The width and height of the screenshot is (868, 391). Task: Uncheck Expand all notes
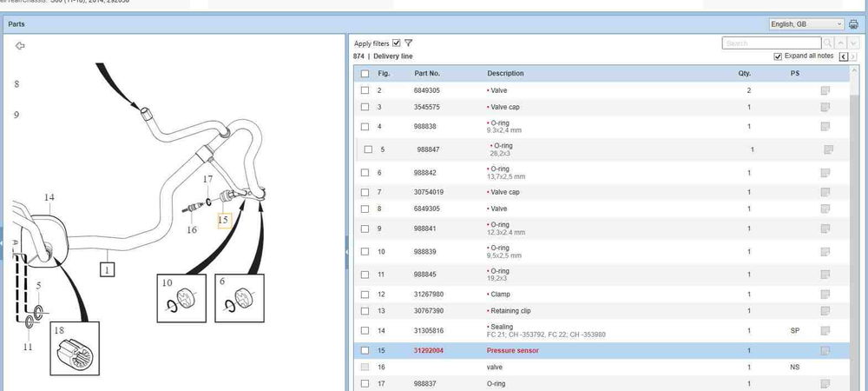[x=779, y=56]
